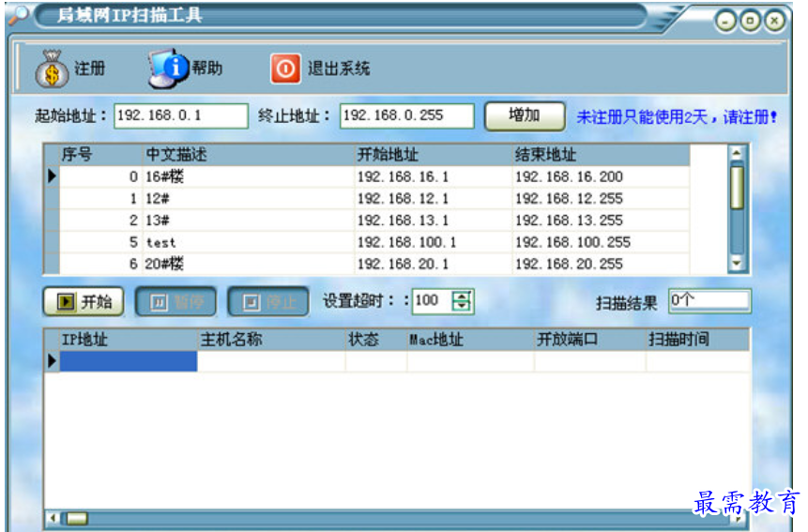Choose 退出系统 to exit

(339, 68)
